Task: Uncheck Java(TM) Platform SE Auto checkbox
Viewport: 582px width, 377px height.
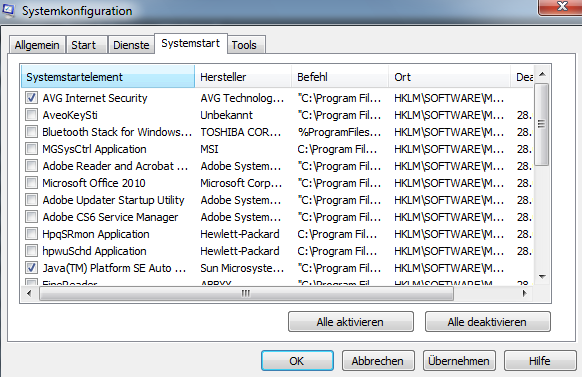Action: (x=32, y=268)
